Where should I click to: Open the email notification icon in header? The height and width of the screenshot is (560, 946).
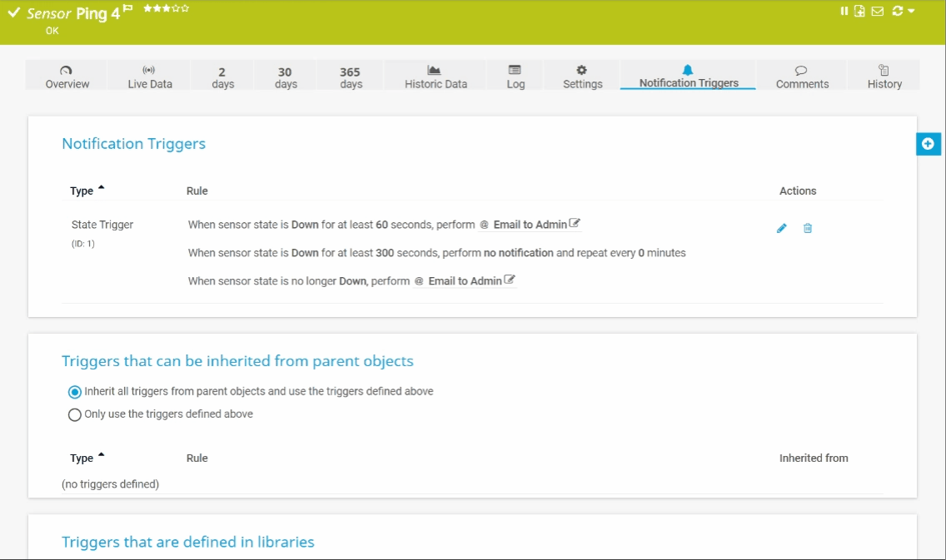[x=875, y=11]
